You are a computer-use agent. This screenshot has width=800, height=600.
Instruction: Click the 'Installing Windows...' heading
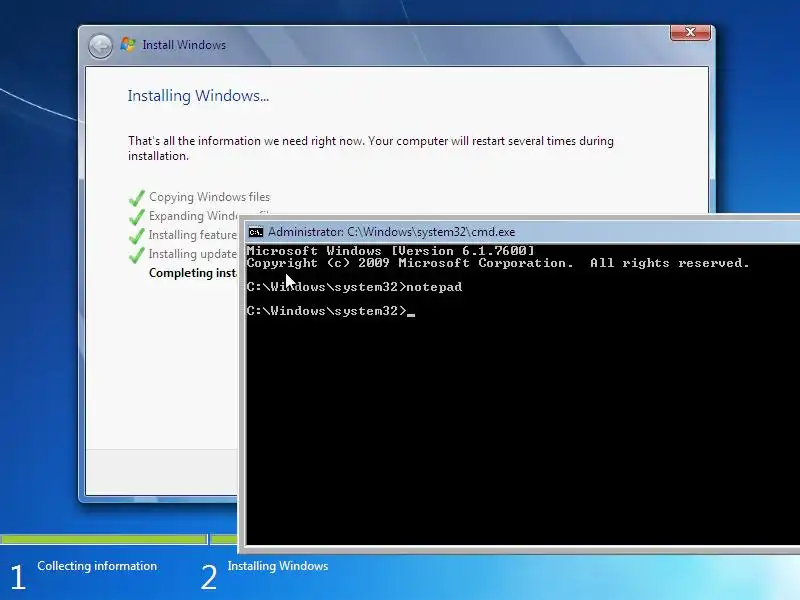coord(198,96)
